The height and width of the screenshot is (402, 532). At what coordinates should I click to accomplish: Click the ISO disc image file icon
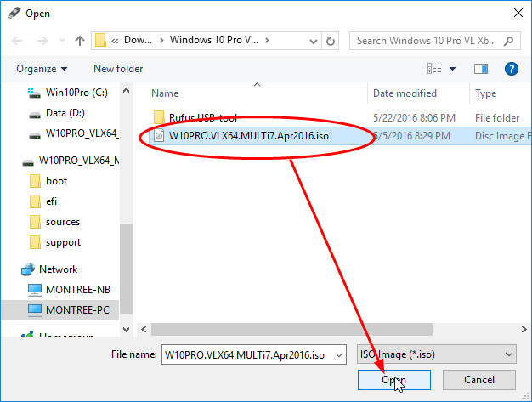tap(159, 136)
